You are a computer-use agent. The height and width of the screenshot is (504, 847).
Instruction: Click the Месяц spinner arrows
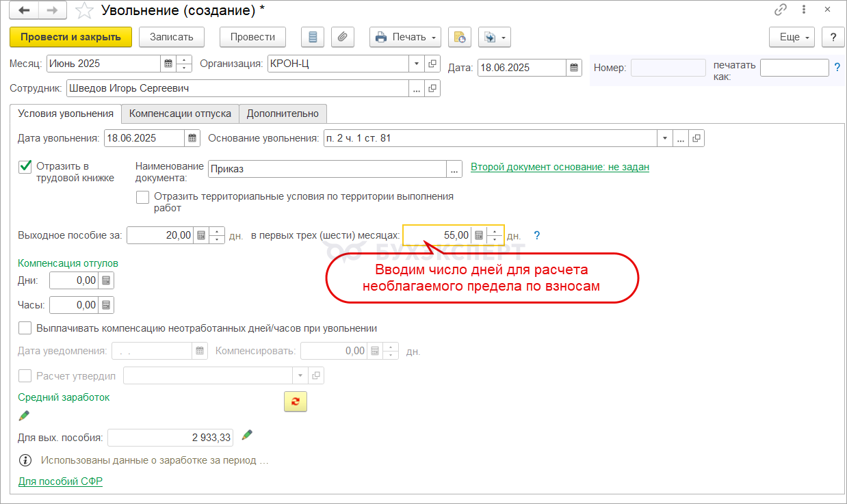tap(184, 64)
